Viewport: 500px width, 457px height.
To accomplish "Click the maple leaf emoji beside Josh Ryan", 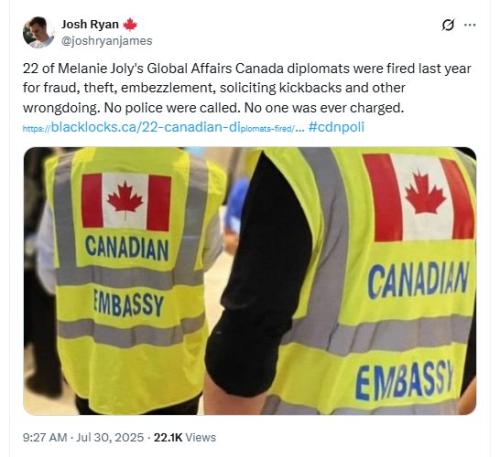I will tap(130, 25).
